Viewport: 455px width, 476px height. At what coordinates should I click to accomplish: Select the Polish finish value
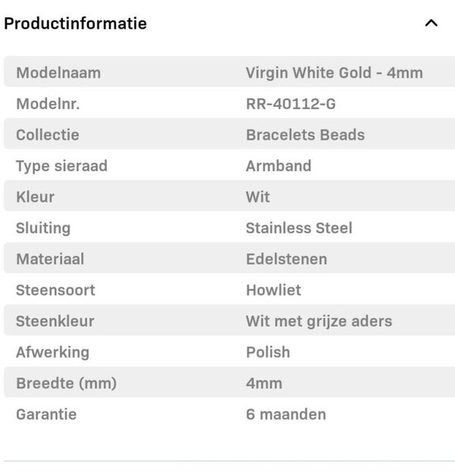click(x=268, y=352)
